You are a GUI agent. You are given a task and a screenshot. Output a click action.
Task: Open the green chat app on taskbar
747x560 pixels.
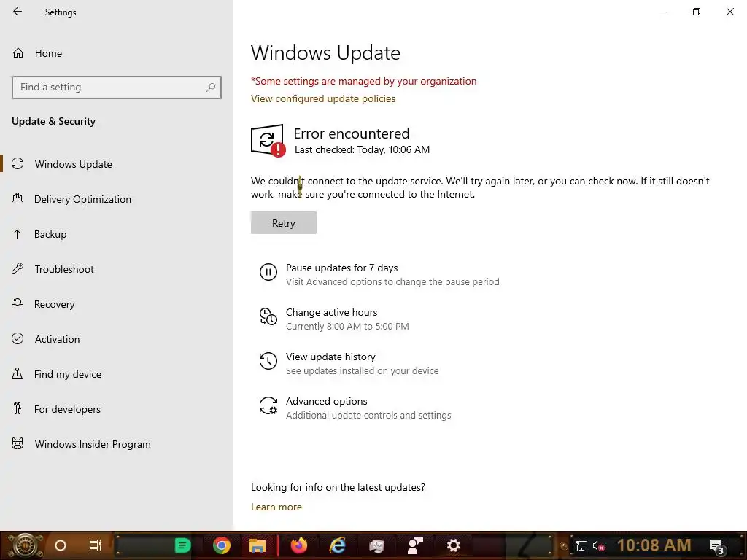182,545
